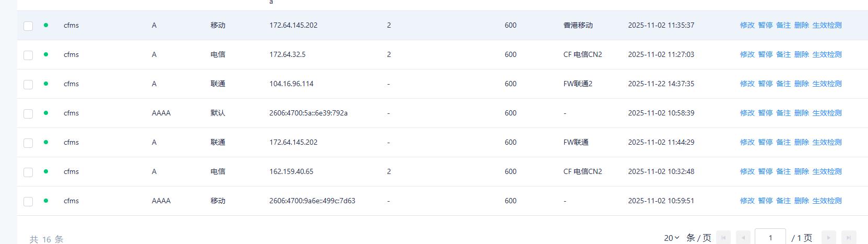Go to the first page
Viewport: 868px width, 244px height.
click(723, 238)
